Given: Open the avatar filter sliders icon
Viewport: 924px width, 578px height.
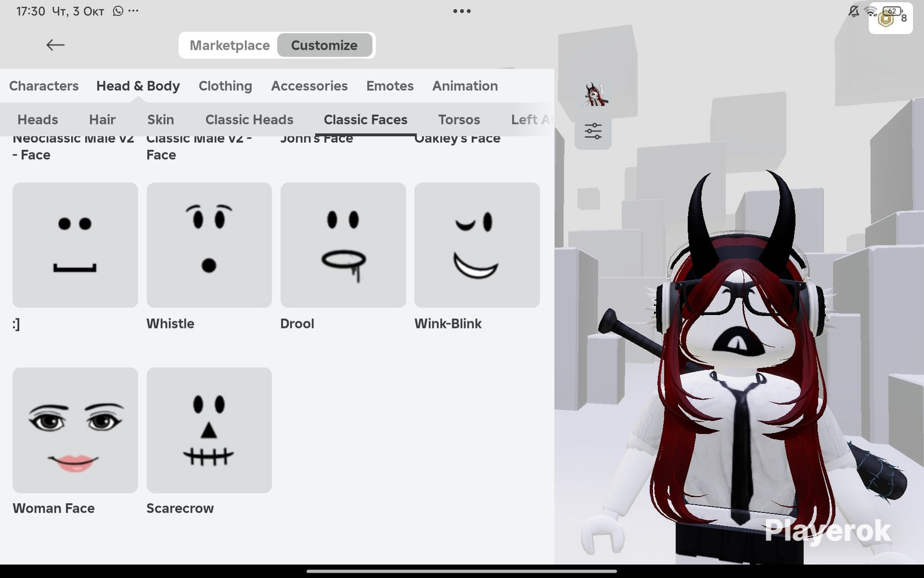Looking at the screenshot, I should click(x=593, y=131).
